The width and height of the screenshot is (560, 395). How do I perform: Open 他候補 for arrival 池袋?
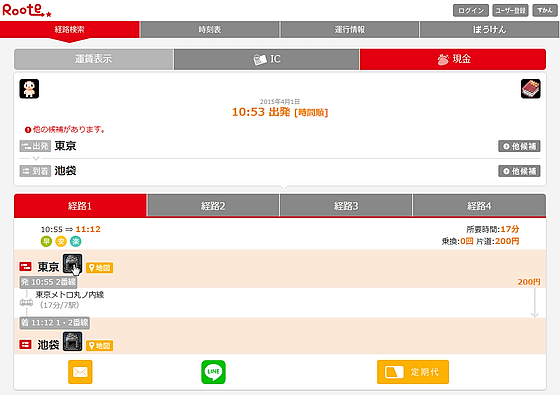[x=519, y=171]
